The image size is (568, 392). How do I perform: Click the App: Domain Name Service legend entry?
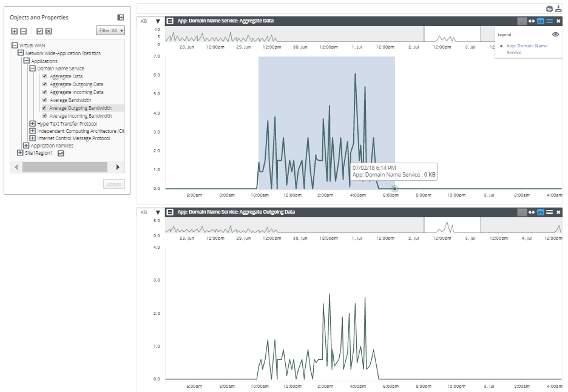[527, 49]
